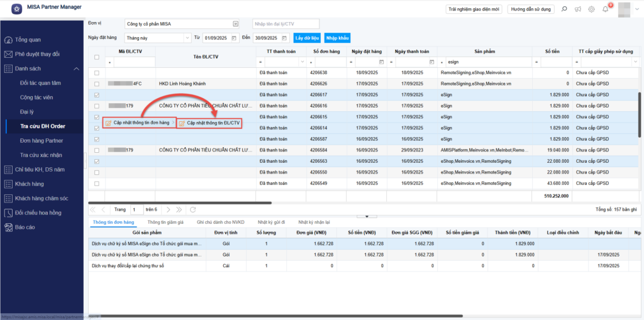This screenshot has height=320, width=644.
Task: Open the Đơn vị company dropdown
Action: click(236, 24)
